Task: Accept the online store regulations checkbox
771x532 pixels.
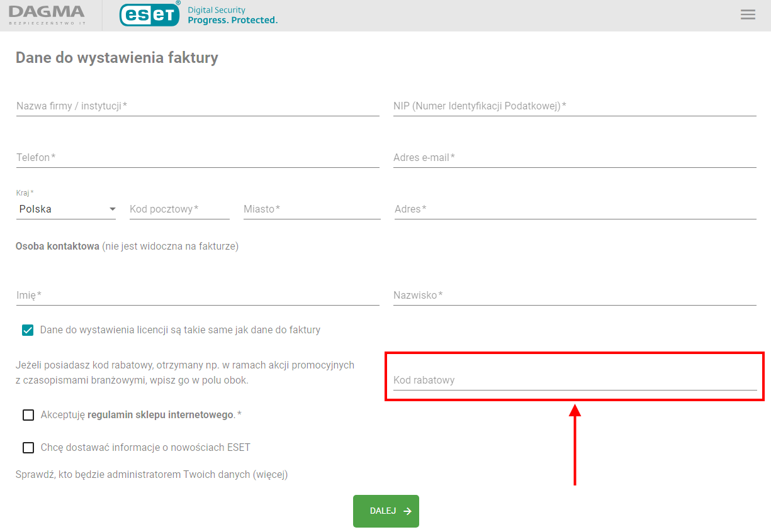Action: (x=28, y=415)
